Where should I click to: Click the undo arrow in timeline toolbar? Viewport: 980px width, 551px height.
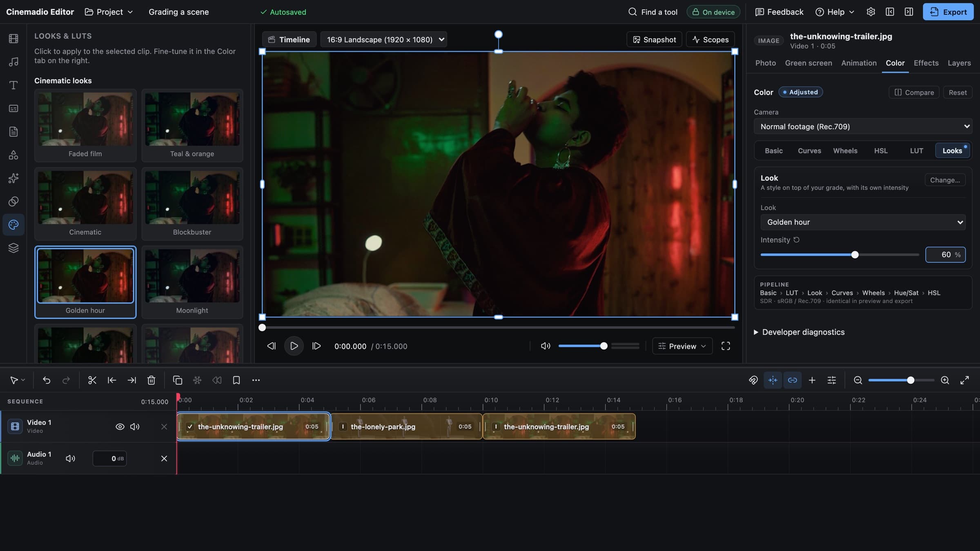tap(47, 380)
